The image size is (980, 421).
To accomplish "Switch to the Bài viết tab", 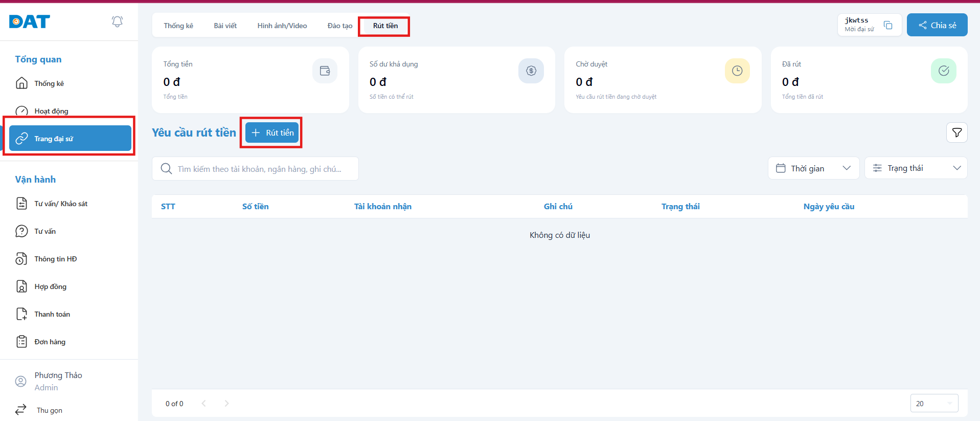I will pos(225,26).
